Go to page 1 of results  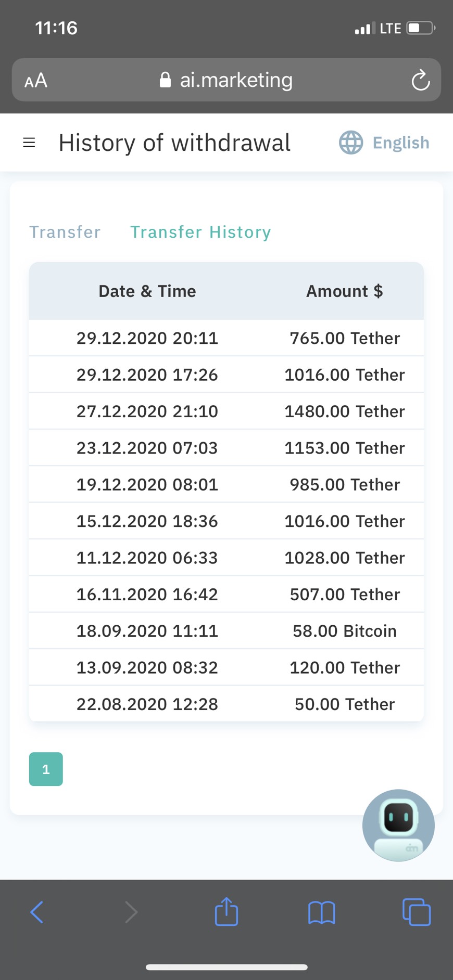point(46,769)
